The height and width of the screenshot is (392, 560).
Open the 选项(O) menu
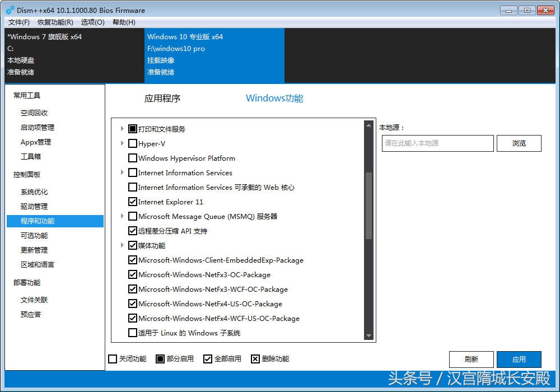93,22
